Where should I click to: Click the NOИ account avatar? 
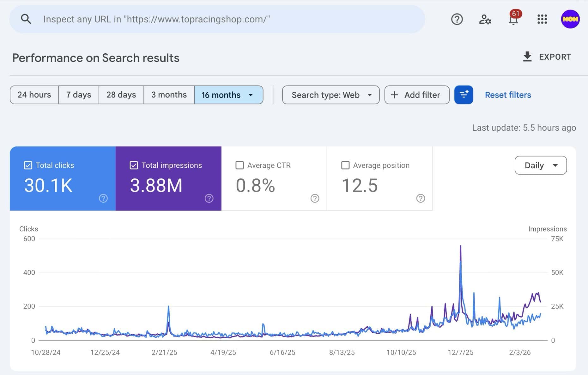[570, 19]
